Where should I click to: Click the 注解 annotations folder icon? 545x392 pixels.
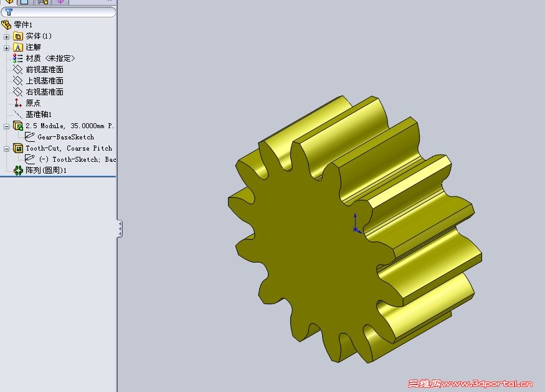[x=17, y=47]
